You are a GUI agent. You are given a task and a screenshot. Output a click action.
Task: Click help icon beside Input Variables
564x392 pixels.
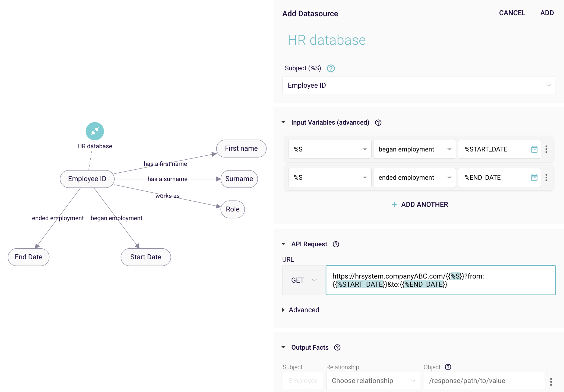pos(378,123)
